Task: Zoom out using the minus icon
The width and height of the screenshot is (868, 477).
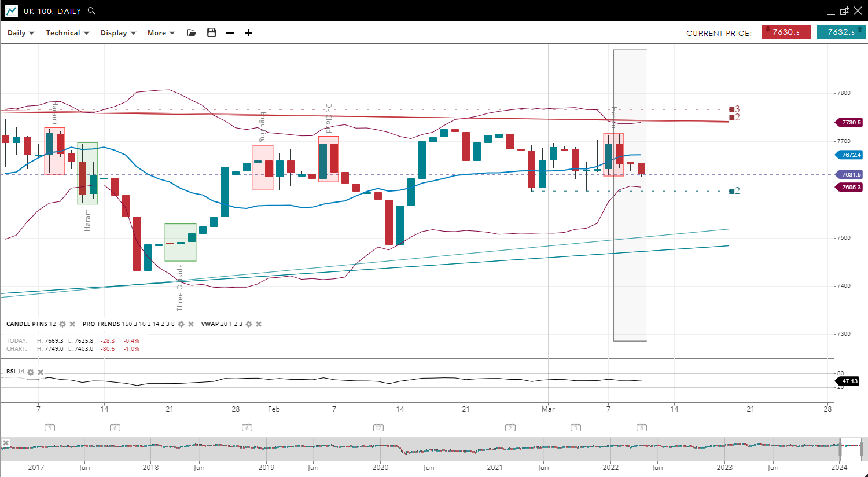Action: tap(230, 33)
